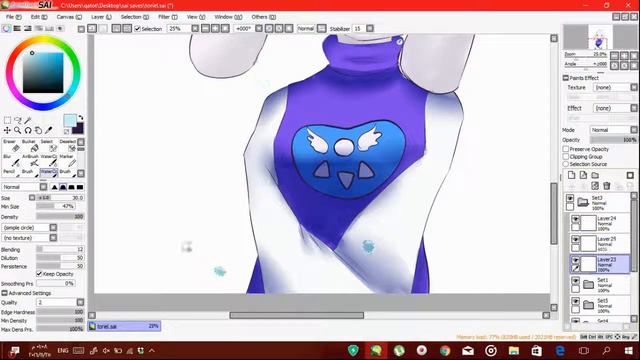Viewport: 640px width, 360px height.
Task: Open the Layer menu
Action: [101, 17]
